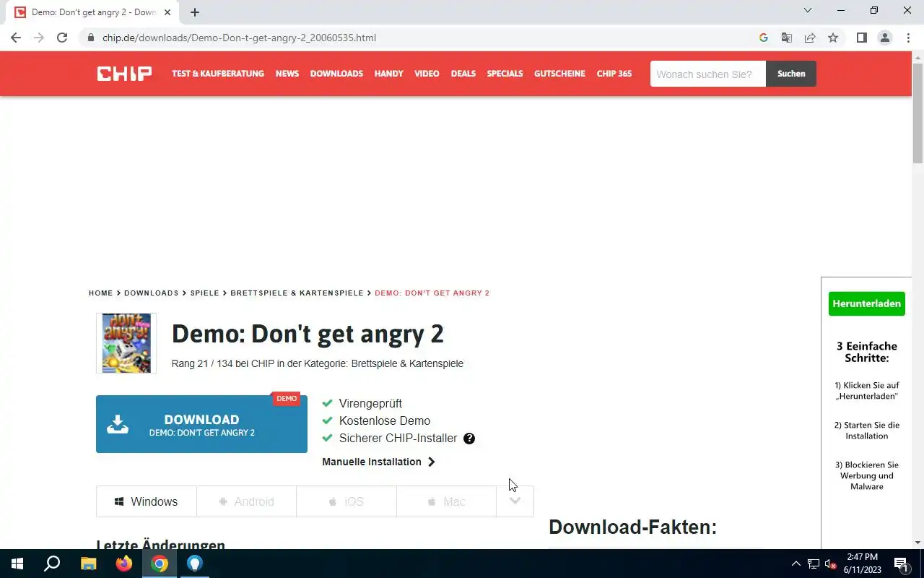924x578 pixels.
Task: Open Chrome three-dot menu
Action: [x=908, y=38]
